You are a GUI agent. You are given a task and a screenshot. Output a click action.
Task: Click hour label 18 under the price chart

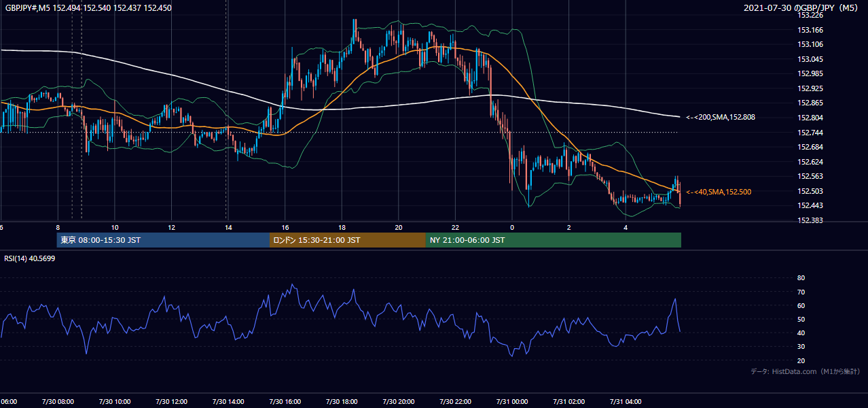point(342,227)
